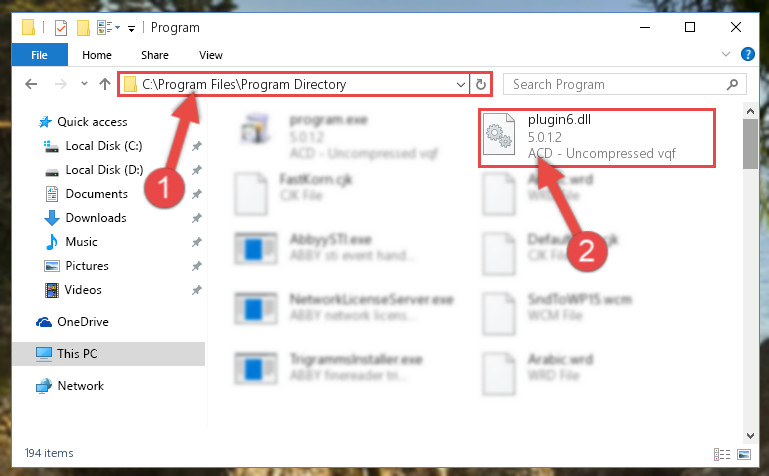769x476 pixels.
Task: Click pin icon beside Documents
Action: coord(196,194)
